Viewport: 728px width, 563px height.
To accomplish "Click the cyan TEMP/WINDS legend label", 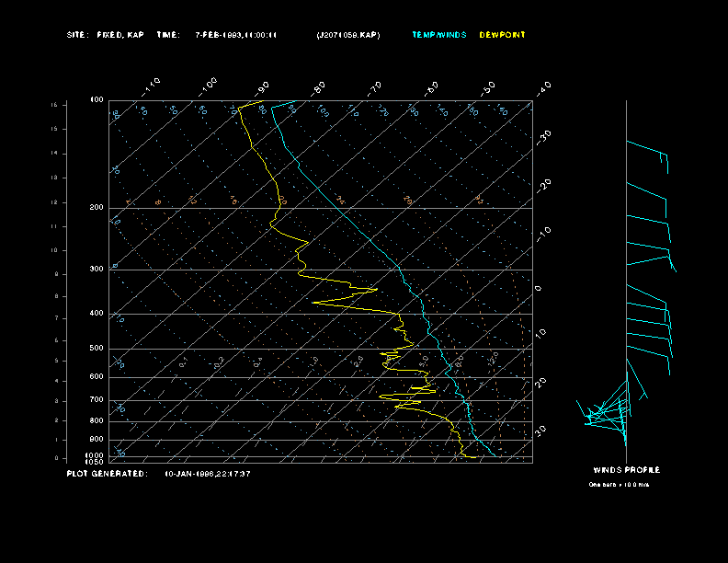I will click(x=438, y=35).
